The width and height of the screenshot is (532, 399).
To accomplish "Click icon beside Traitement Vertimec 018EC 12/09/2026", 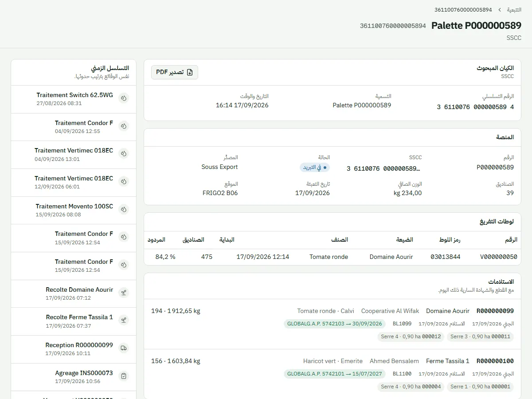I will tap(124, 182).
